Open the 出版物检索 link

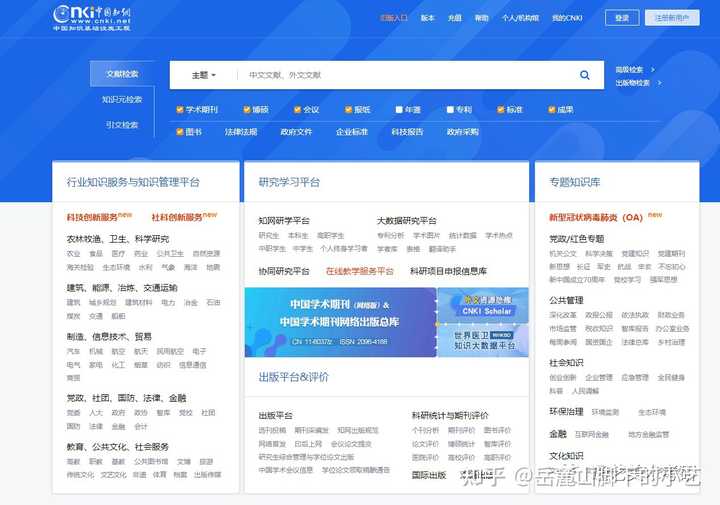[632, 83]
